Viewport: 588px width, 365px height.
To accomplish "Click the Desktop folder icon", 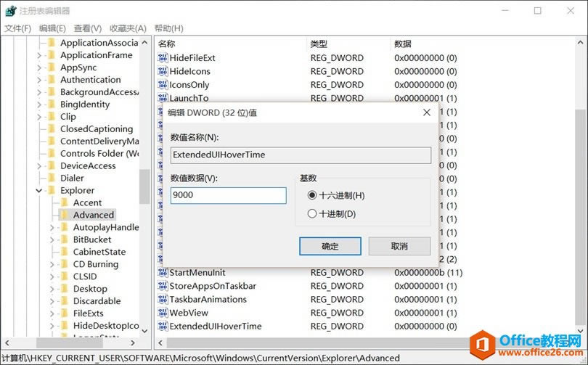I will [x=65, y=289].
